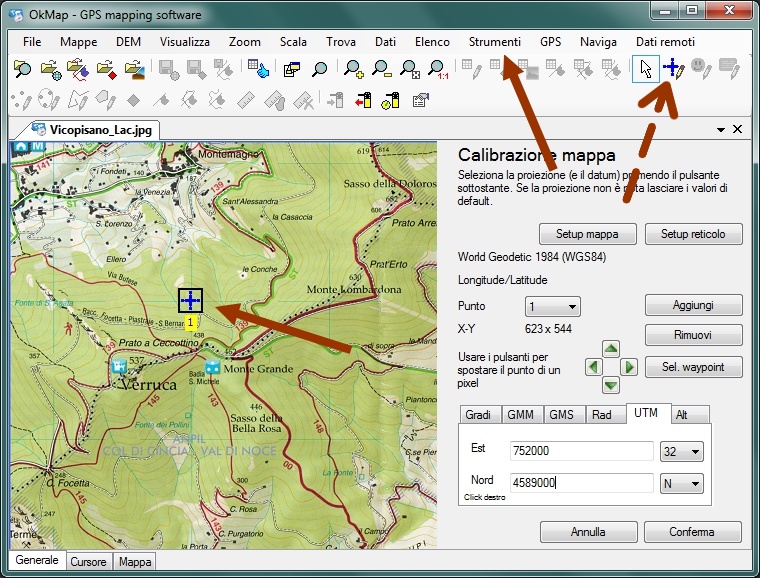Click the greyed smiley with pencil icon

701,69
